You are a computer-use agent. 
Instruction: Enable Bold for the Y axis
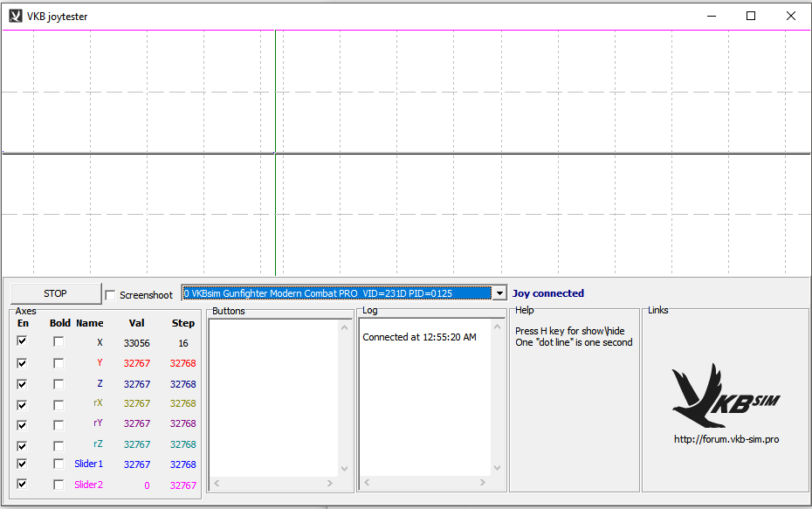click(x=58, y=363)
